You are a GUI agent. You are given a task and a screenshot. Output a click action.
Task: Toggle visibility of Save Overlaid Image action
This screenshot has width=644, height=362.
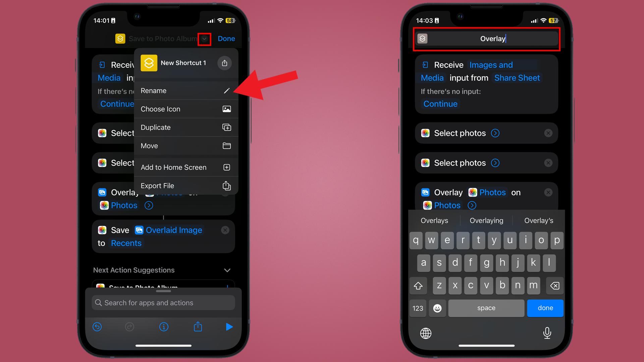pyautogui.click(x=226, y=229)
